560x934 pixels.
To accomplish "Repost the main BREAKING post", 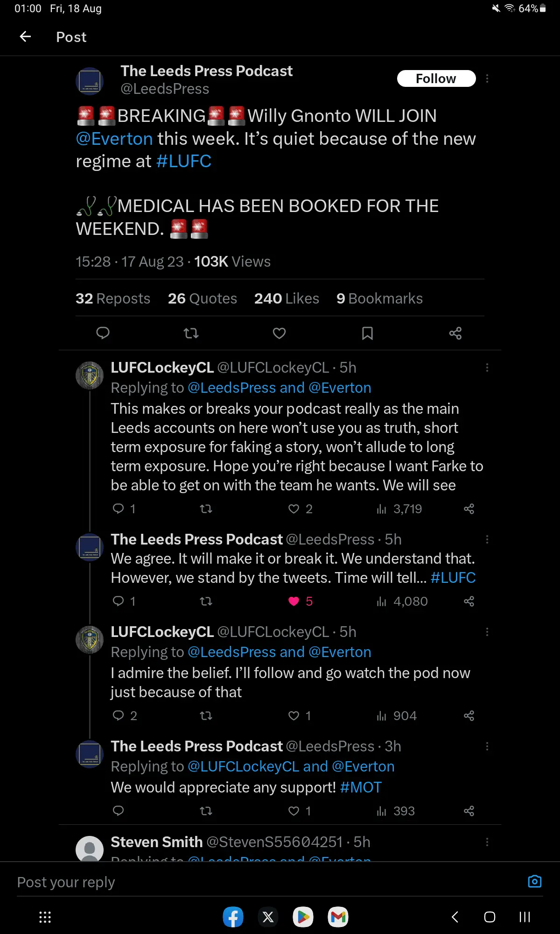I will pyautogui.click(x=191, y=333).
